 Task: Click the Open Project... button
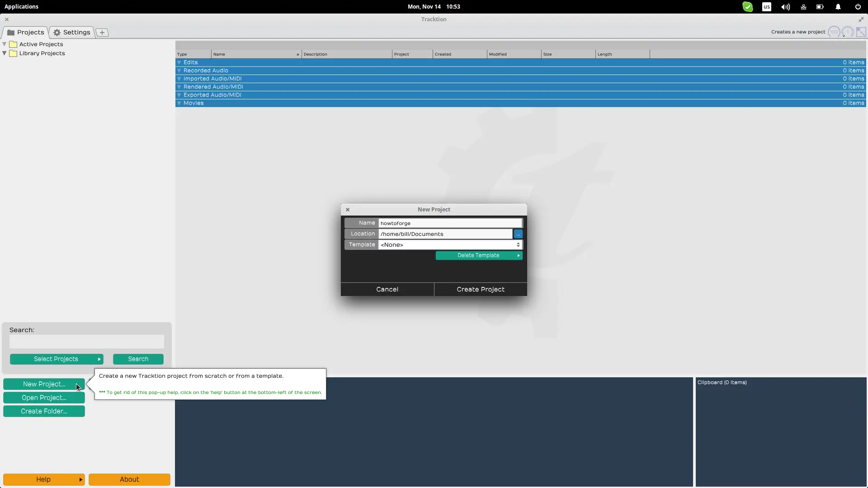[x=44, y=398]
